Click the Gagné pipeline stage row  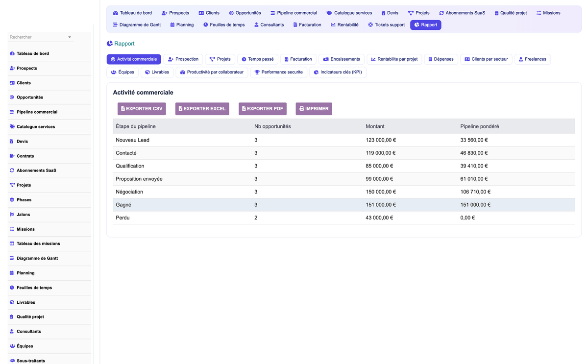(x=343, y=205)
